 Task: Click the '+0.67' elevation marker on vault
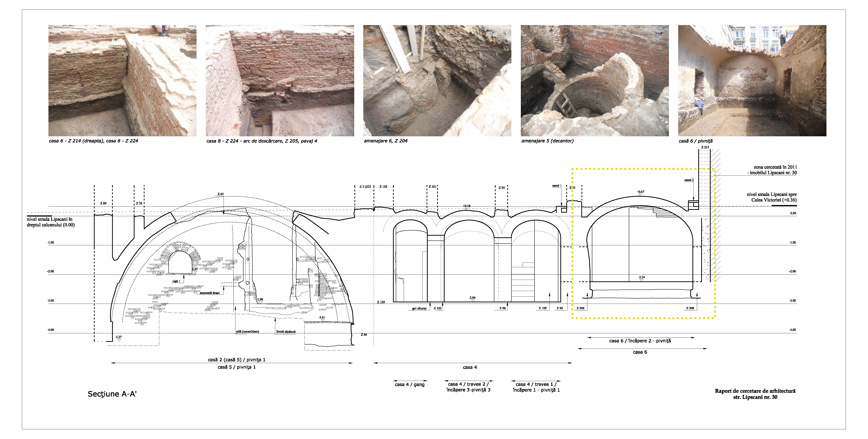coord(640,192)
